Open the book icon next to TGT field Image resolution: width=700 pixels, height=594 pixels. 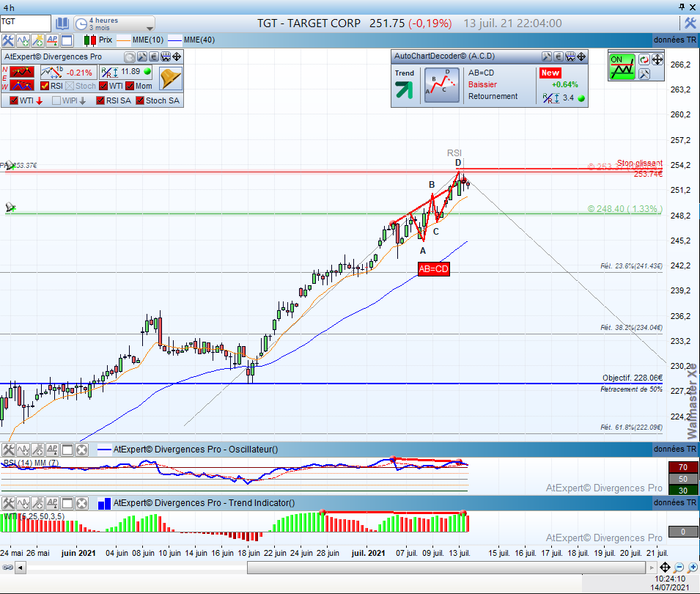pos(62,23)
